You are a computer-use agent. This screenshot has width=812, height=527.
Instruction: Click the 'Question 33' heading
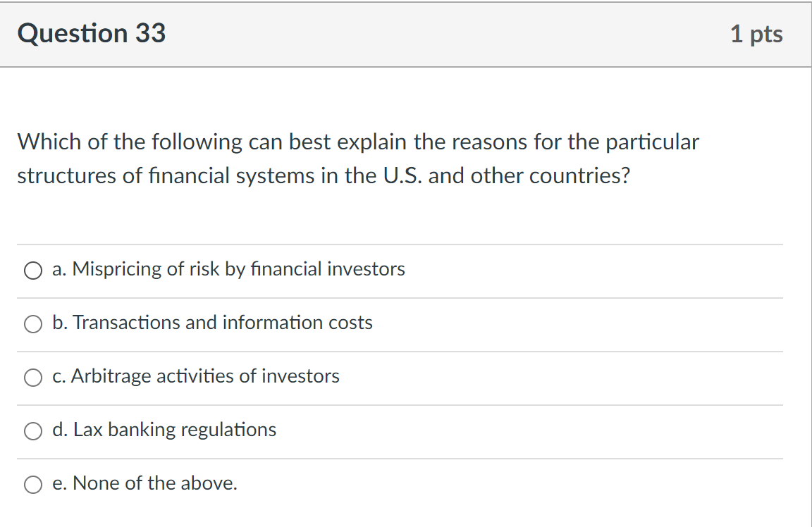point(92,33)
